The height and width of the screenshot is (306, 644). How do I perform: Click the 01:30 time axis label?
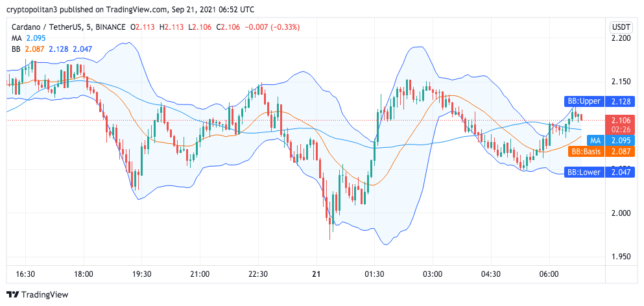point(374,274)
